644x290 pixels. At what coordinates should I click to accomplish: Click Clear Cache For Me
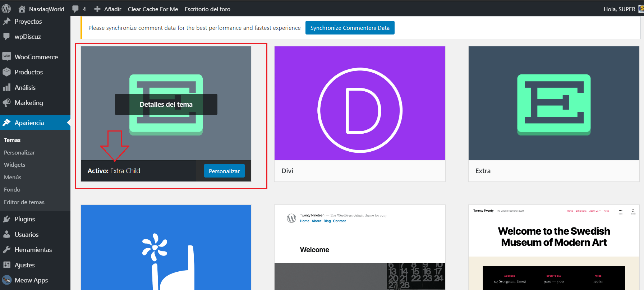[153, 9]
